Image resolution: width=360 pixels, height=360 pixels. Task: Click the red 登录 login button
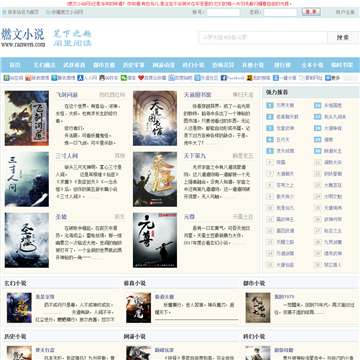tap(311, 12)
